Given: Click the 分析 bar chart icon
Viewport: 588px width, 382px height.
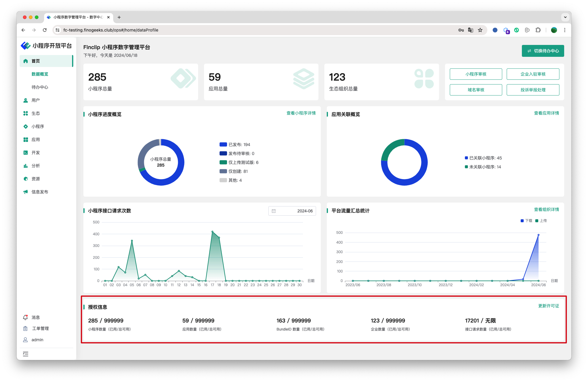Looking at the screenshot, I should coord(26,166).
